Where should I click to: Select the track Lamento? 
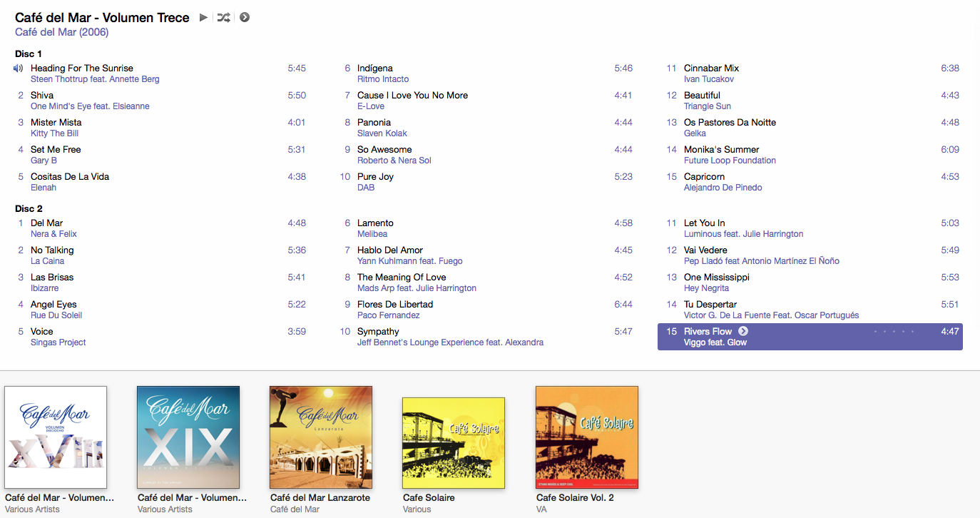[x=376, y=223]
